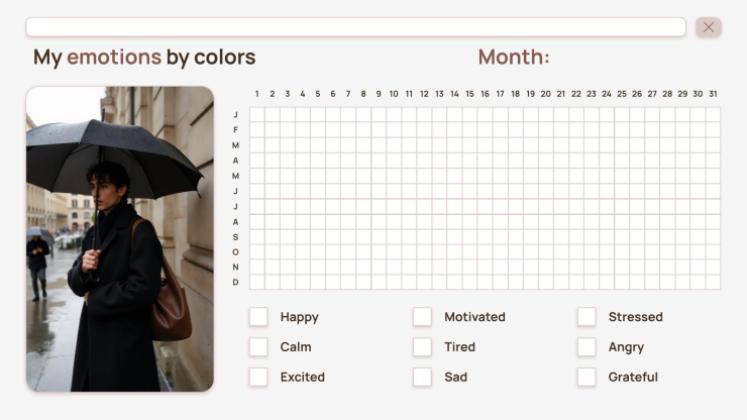Select the January day 31 grid cell
The image size is (747, 420).
pyautogui.click(x=713, y=114)
